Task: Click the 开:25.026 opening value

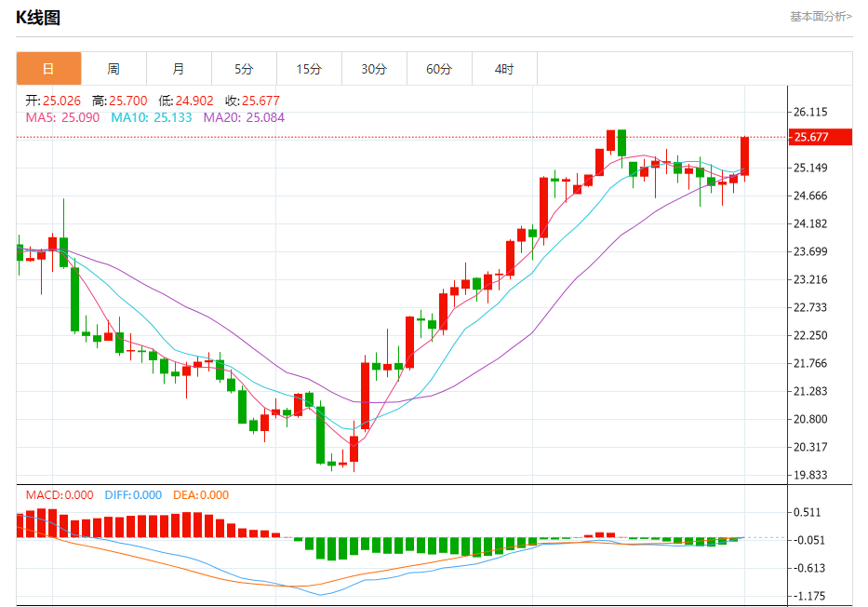Action: tap(53, 101)
